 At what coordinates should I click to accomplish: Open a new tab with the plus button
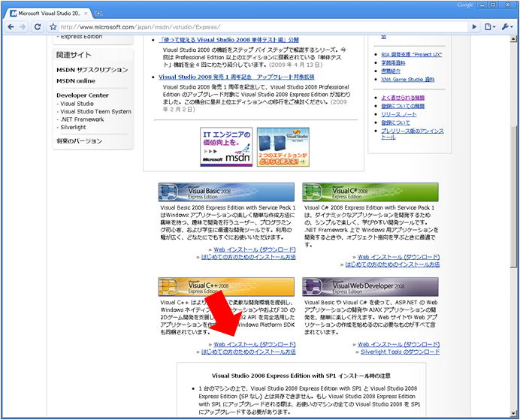pyautogui.click(x=98, y=14)
